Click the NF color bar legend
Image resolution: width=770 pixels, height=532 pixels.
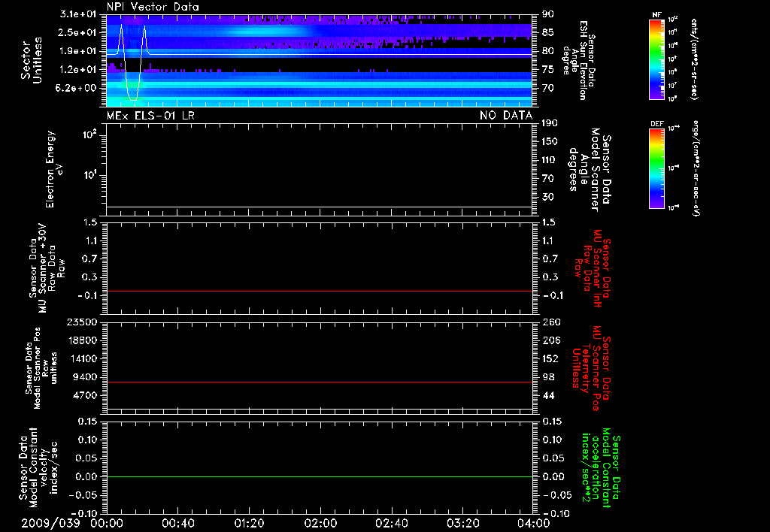click(656, 59)
